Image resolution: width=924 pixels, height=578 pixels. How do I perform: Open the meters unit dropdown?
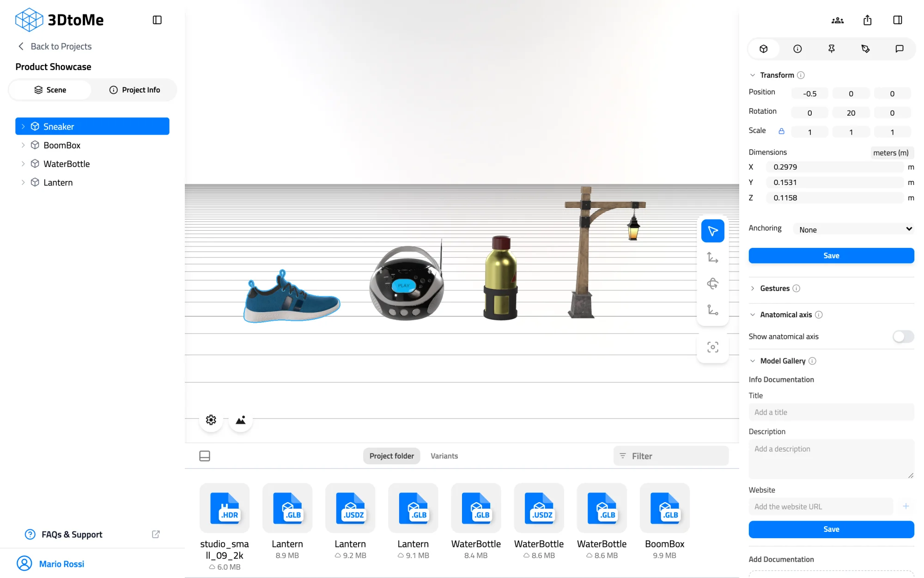(892, 153)
